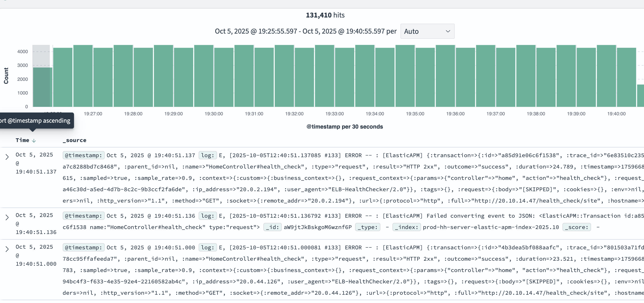This screenshot has height=303, width=644.
Task: Click the _id: field label
Action: point(272,227)
